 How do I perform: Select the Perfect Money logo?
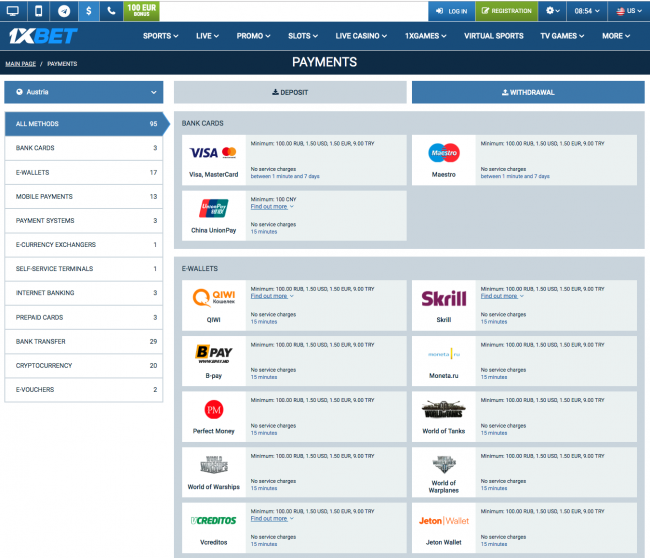(213, 410)
